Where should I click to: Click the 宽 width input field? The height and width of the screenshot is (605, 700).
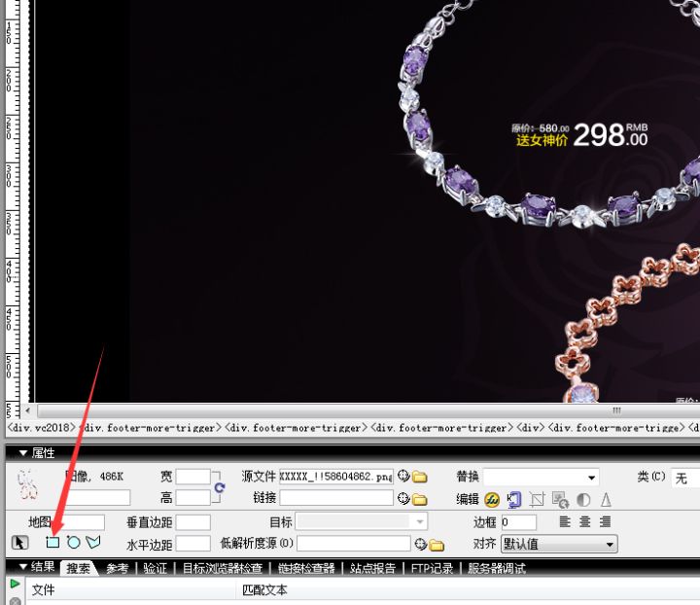pyautogui.click(x=192, y=477)
